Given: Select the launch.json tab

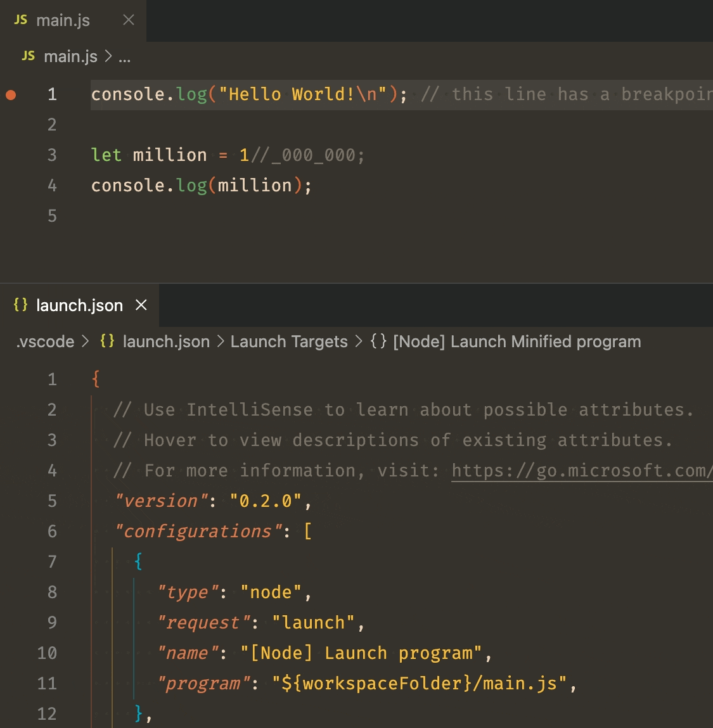Looking at the screenshot, I should (x=79, y=305).
